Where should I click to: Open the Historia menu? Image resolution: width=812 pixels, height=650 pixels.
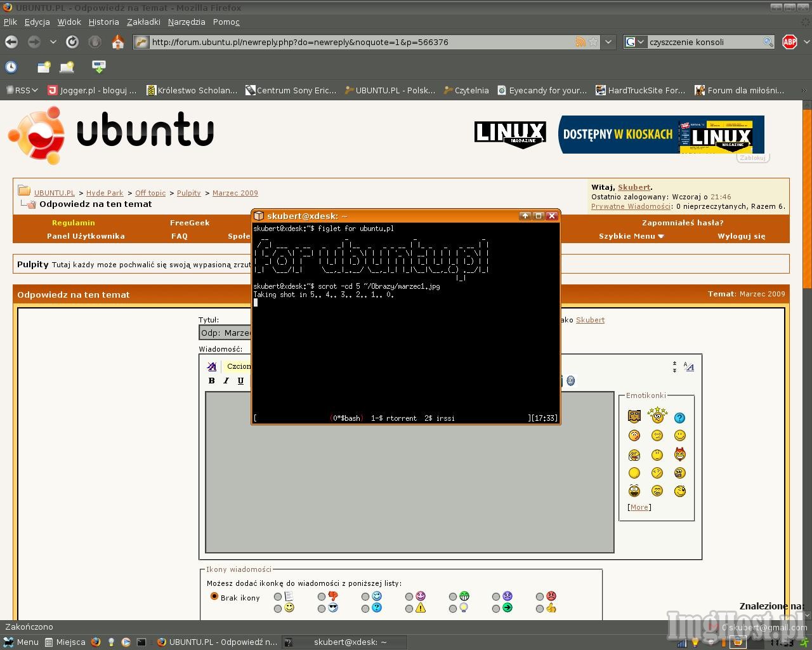point(103,22)
